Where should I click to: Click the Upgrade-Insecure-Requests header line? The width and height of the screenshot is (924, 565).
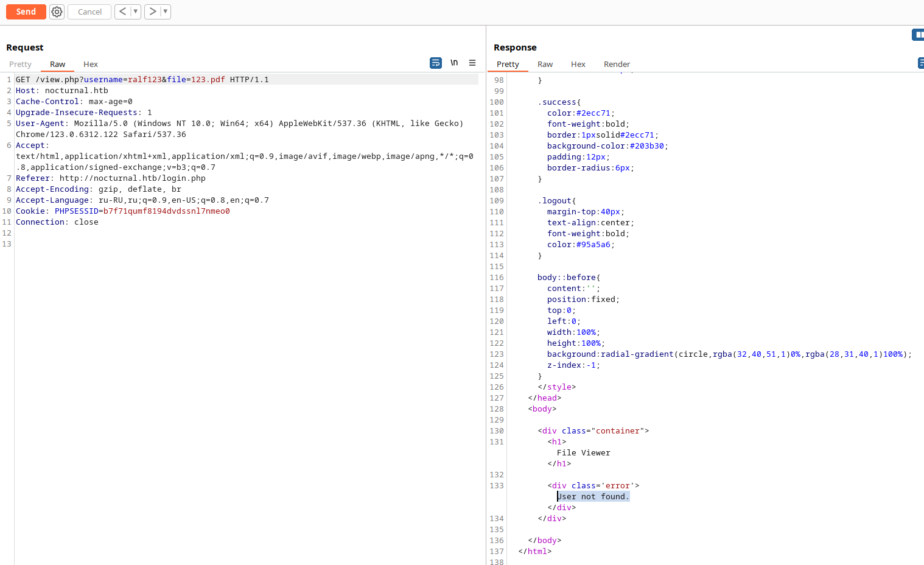tap(84, 113)
